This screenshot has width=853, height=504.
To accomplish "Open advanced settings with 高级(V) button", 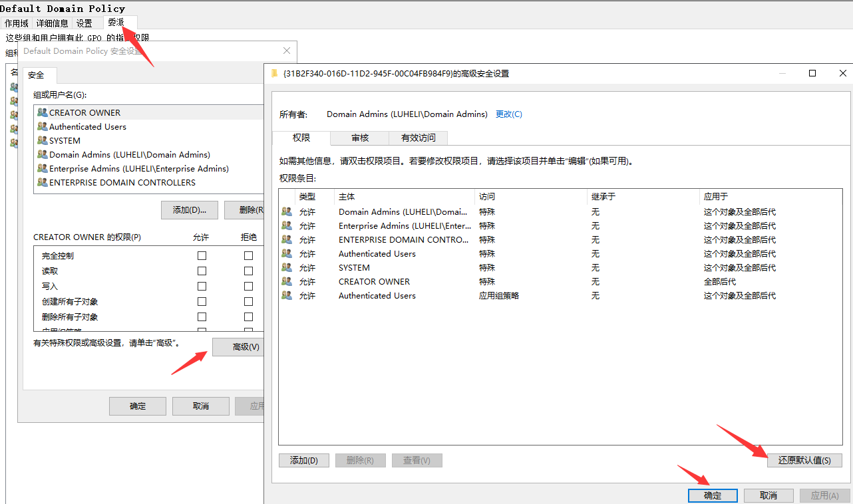I will [238, 347].
